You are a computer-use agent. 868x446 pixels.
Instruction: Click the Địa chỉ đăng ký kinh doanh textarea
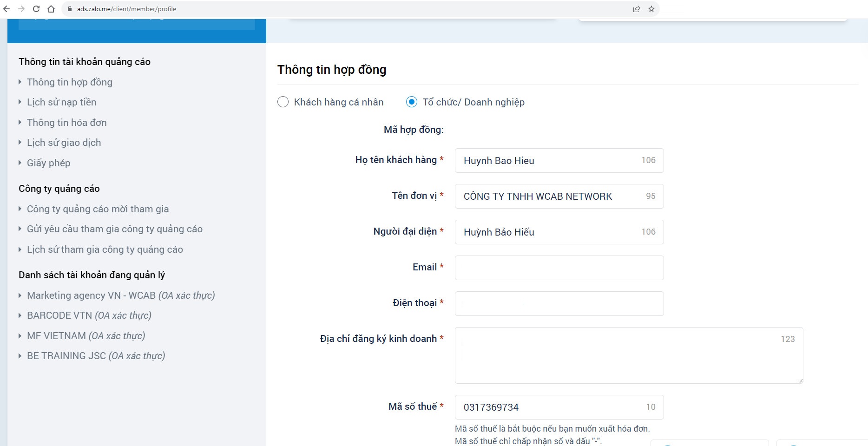coord(629,355)
